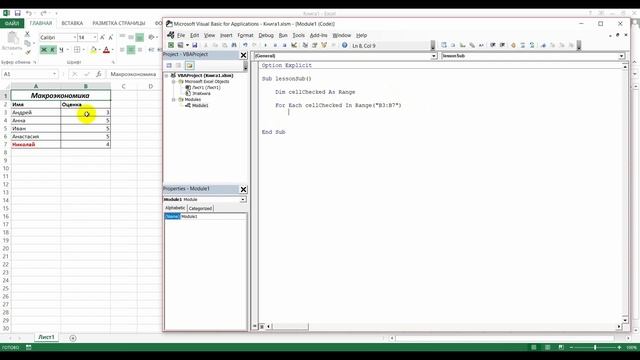Undo last edit in VBA editor
The height and width of the screenshot is (360, 640).
pyautogui.click(x=245, y=45)
